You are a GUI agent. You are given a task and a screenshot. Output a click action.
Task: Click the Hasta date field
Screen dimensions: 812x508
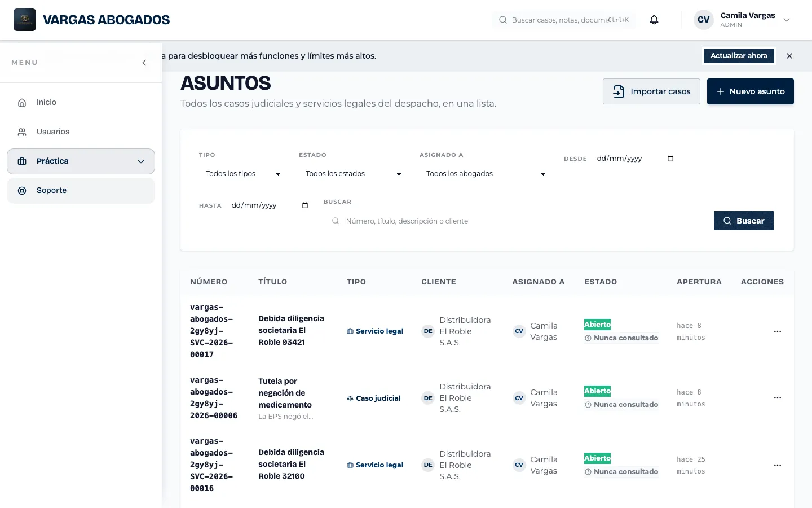pos(270,205)
